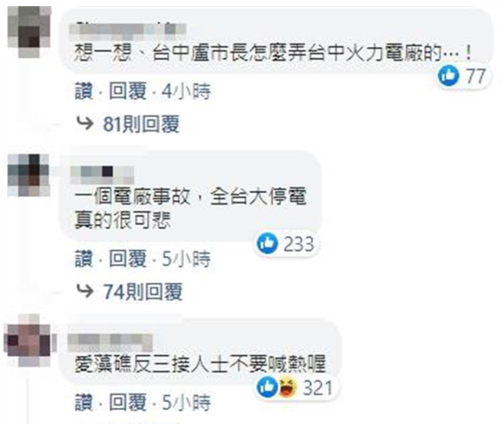Reply to the 不要喊熱喔 comment

tap(128, 403)
